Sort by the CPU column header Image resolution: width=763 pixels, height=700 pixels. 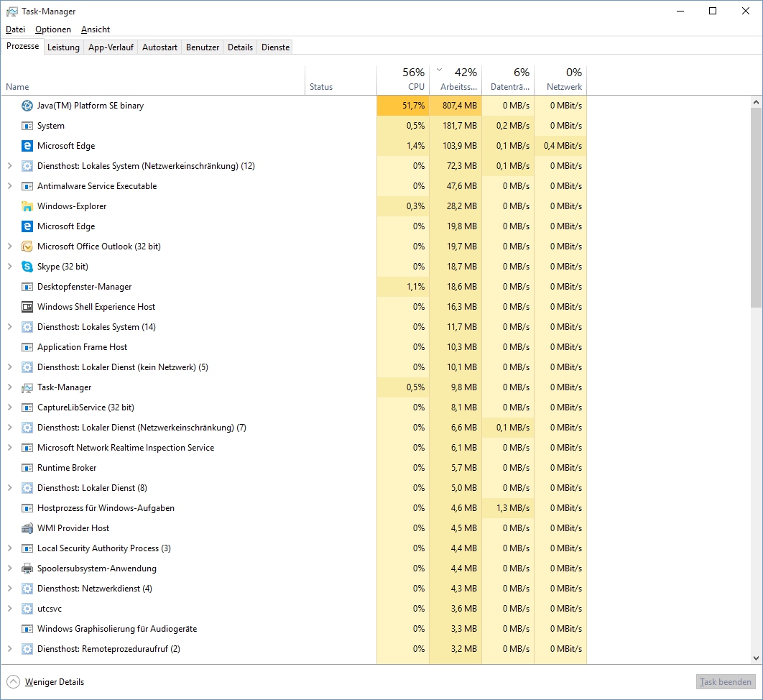pos(403,80)
